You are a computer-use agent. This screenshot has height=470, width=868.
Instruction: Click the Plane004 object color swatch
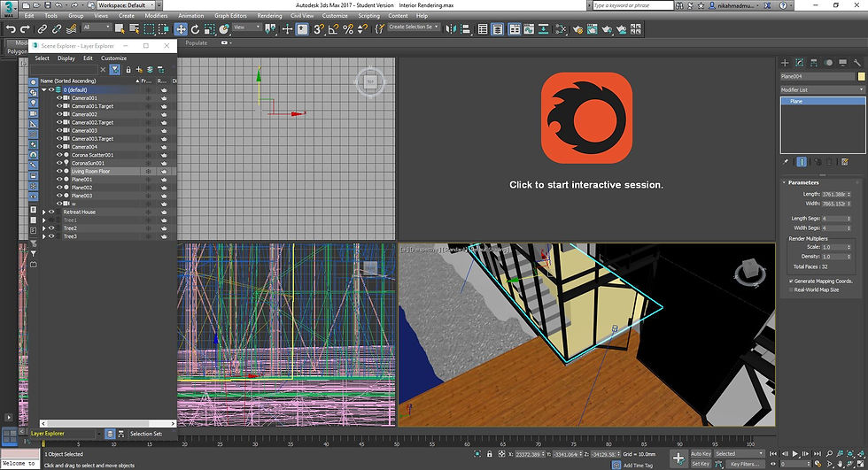pyautogui.click(x=861, y=76)
